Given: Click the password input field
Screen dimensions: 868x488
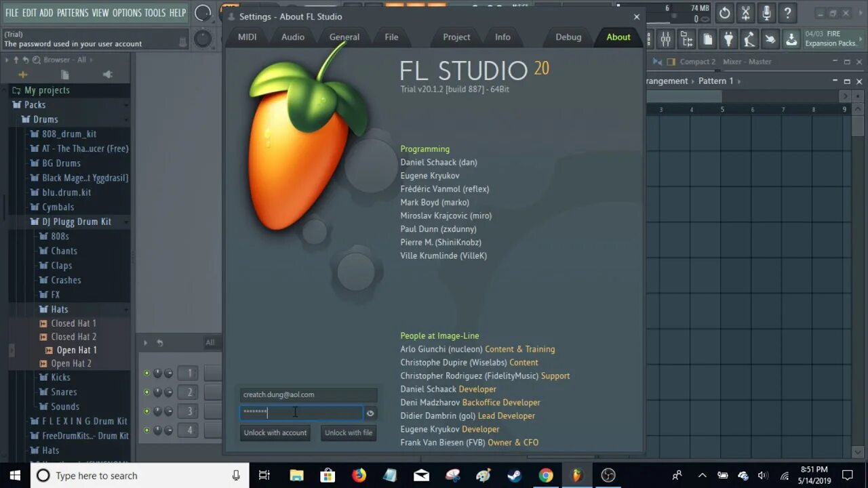Looking at the screenshot, I should (x=302, y=412).
